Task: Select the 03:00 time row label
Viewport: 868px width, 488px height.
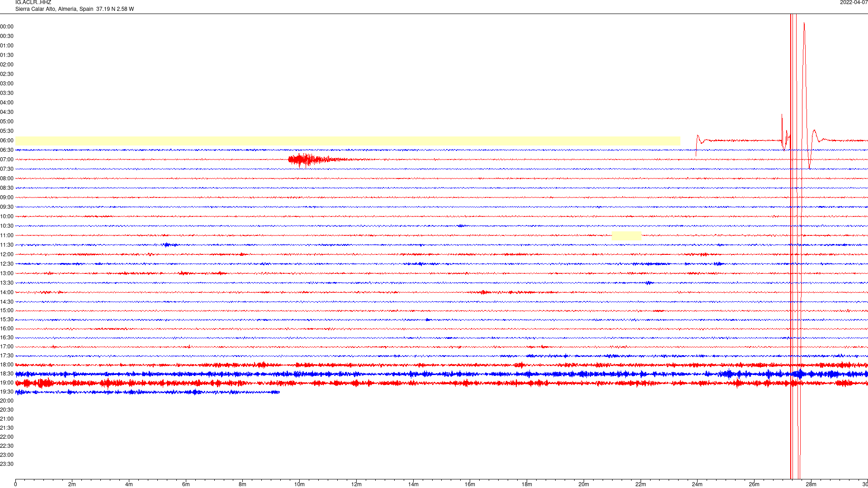Action: click(7, 84)
